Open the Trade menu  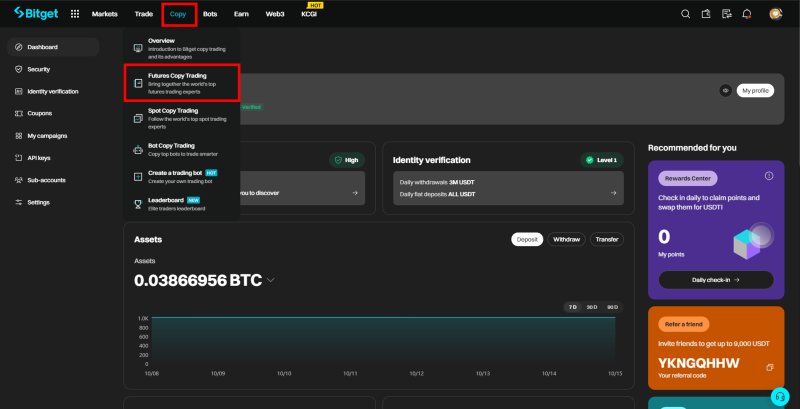coord(144,14)
